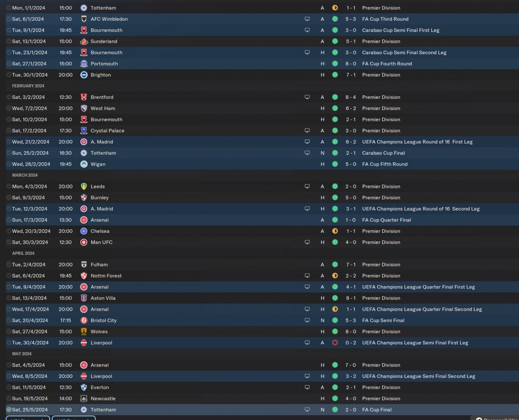519x420 pixels.
Task: Collapse the FEBRUARY 2024 month header
Action: [28, 86]
